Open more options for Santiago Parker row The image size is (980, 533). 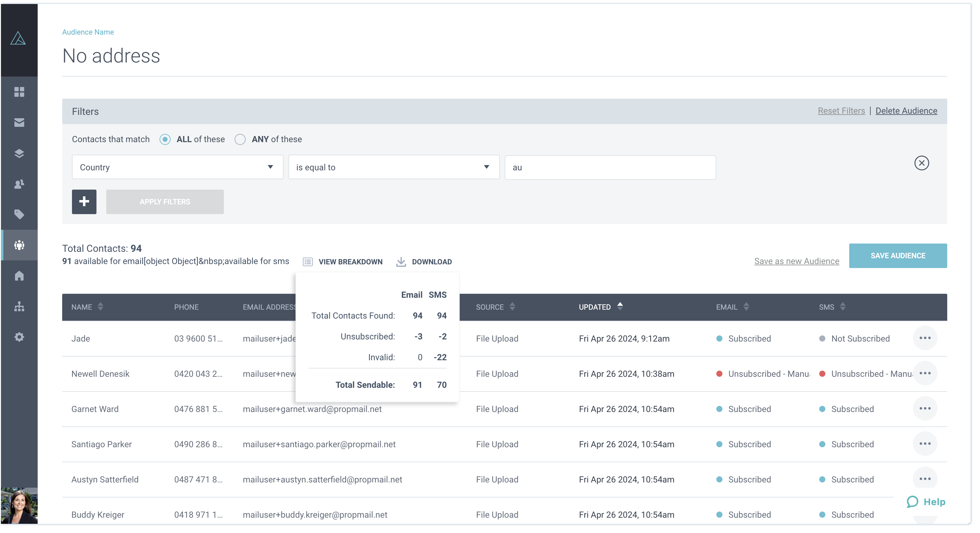[925, 444]
